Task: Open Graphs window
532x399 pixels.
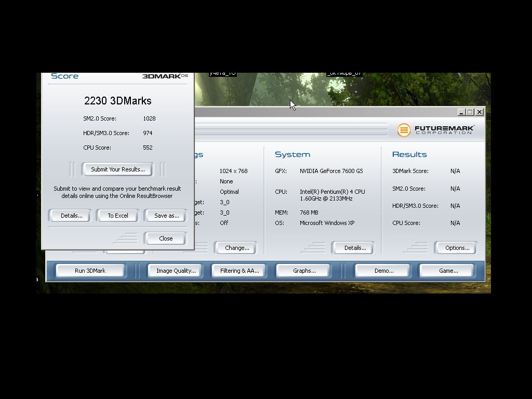Action: point(303,271)
